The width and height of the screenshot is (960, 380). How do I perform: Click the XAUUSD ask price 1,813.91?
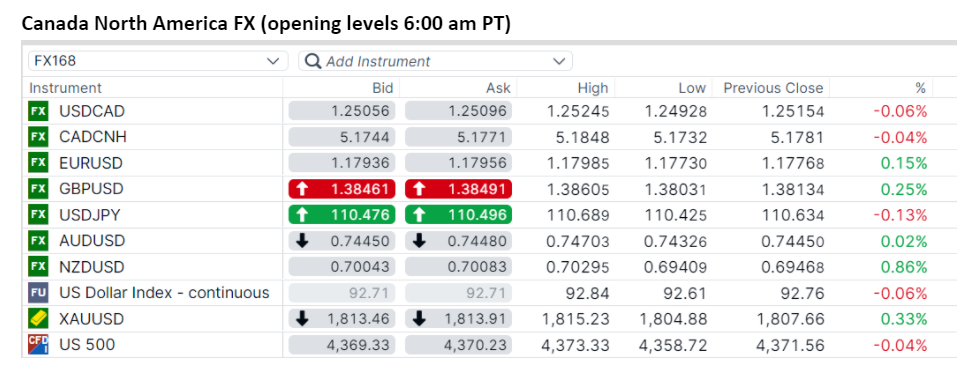click(x=459, y=319)
